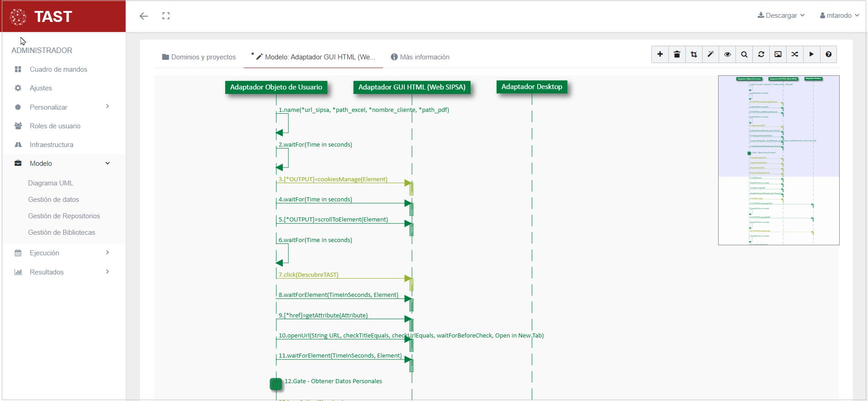Select the crop tool icon
The image size is (868, 401).
(x=693, y=54)
